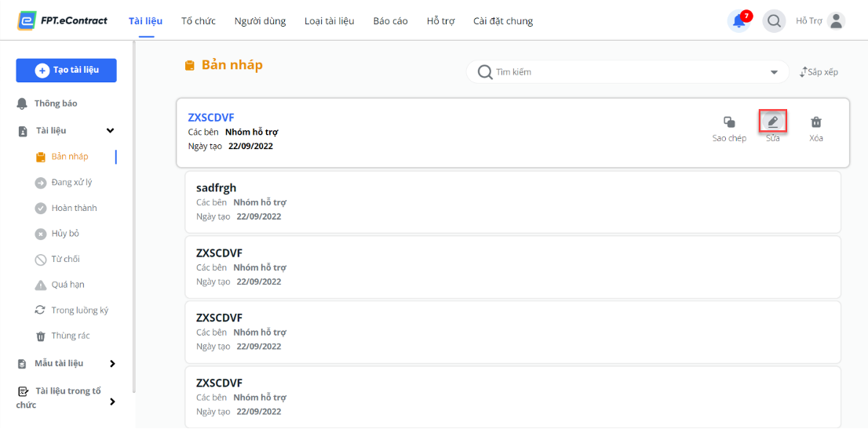Open the notification bell with badge 7
The image size is (868, 429).
pyautogui.click(x=739, y=21)
